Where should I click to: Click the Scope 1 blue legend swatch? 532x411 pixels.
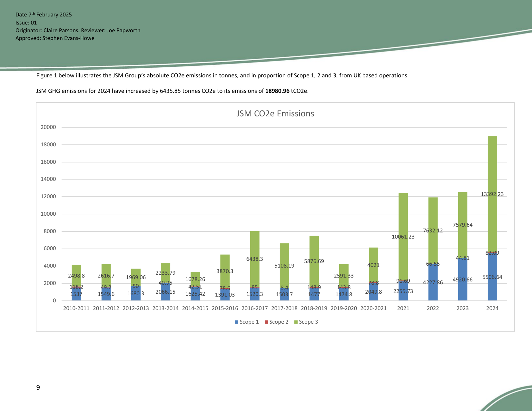point(237,322)
